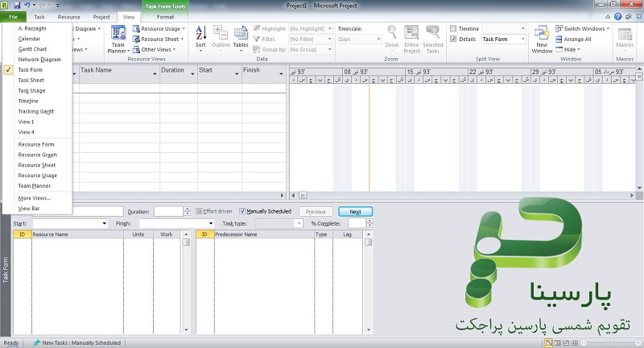Click the Resource Sheet view icon
The width and height of the screenshot is (644, 348).
136,39
